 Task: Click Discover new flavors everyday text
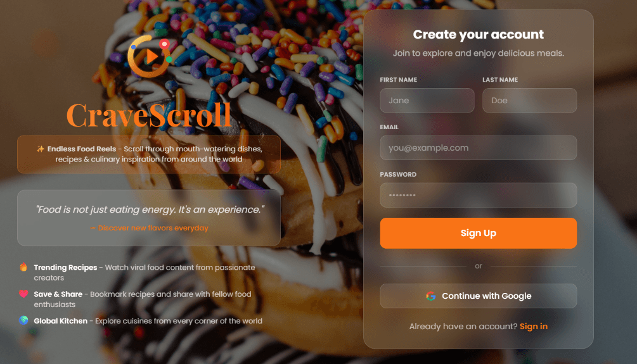149,228
